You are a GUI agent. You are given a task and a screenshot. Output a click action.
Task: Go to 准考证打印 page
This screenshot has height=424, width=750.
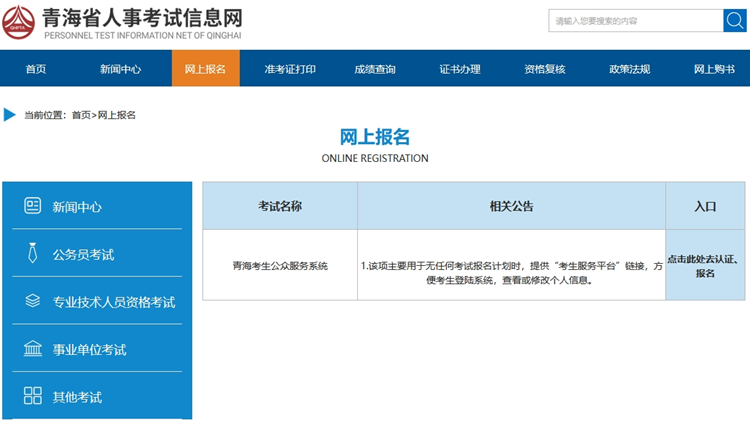[x=290, y=69]
